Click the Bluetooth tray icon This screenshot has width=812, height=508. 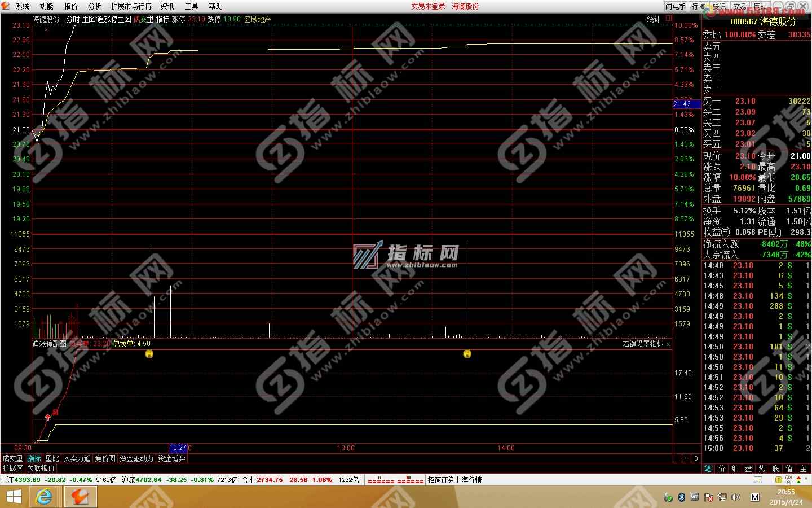681,497
